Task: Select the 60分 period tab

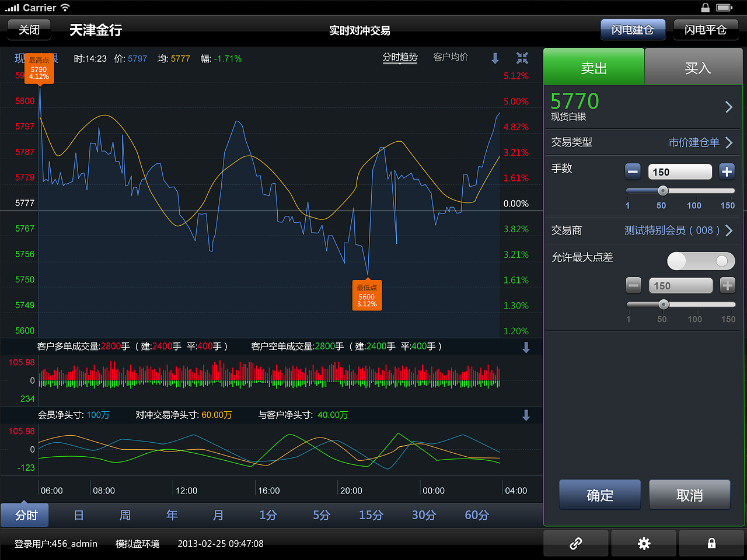Action: 477,515
